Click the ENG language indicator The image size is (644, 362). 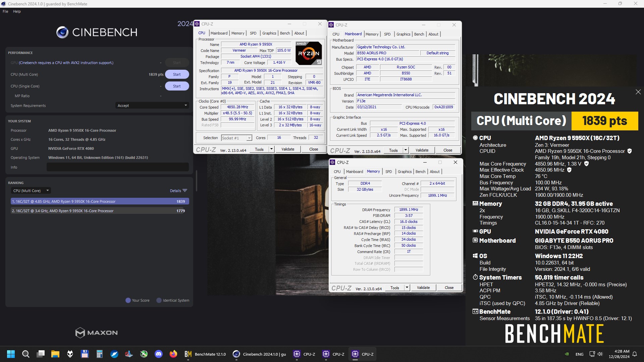point(579,354)
